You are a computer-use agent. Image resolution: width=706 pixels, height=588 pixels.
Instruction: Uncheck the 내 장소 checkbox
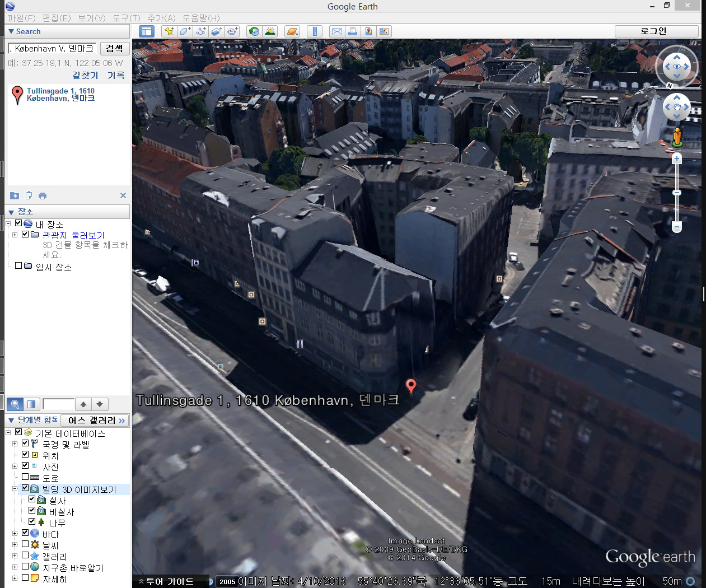18,223
